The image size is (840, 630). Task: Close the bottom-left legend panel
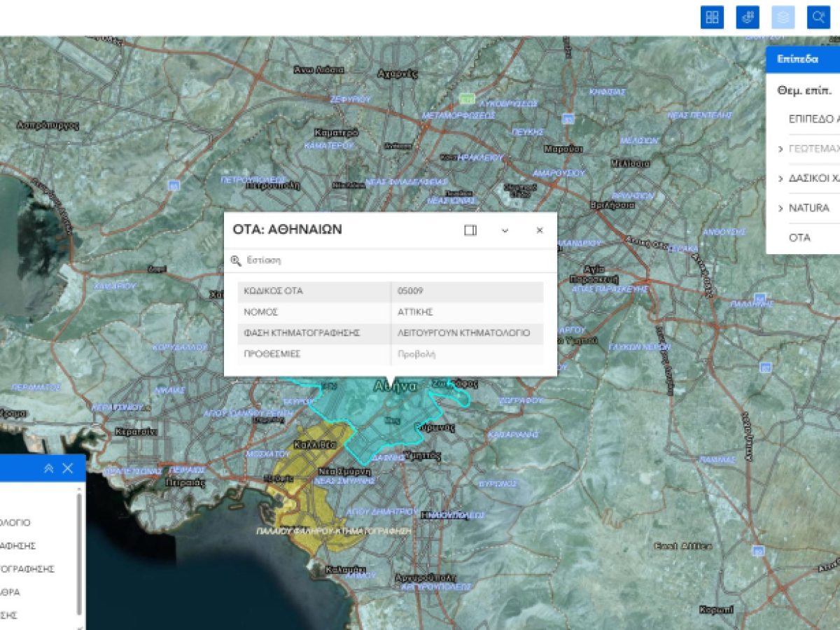point(67,469)
